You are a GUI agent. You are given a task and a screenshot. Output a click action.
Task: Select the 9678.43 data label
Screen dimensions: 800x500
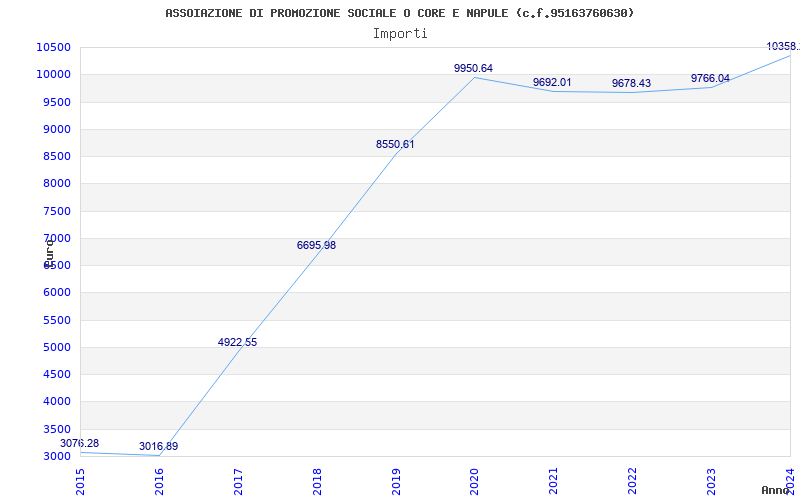pyautogui.click(x=632, y=83)
